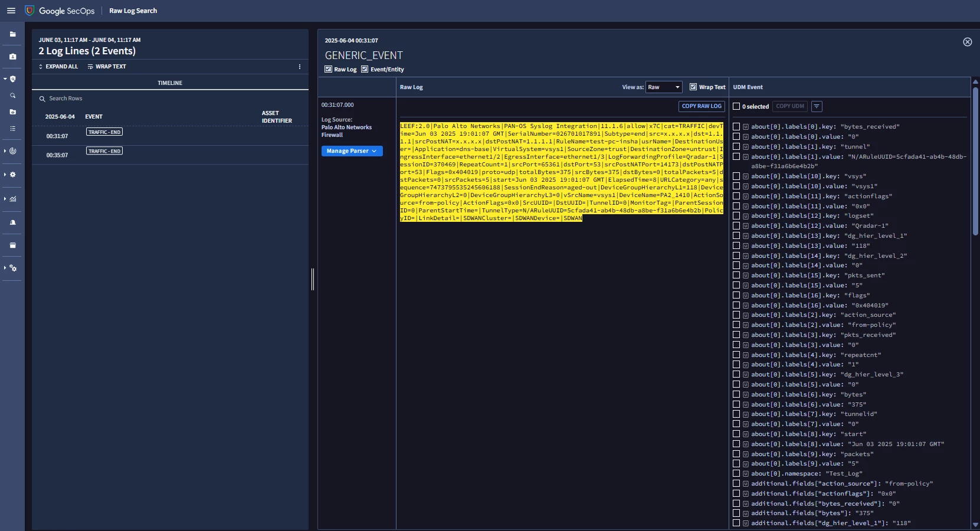This screenshot has width=980, height=531.
Task: Click the Google SecOps shield logo
Action: tap(30, 11)
